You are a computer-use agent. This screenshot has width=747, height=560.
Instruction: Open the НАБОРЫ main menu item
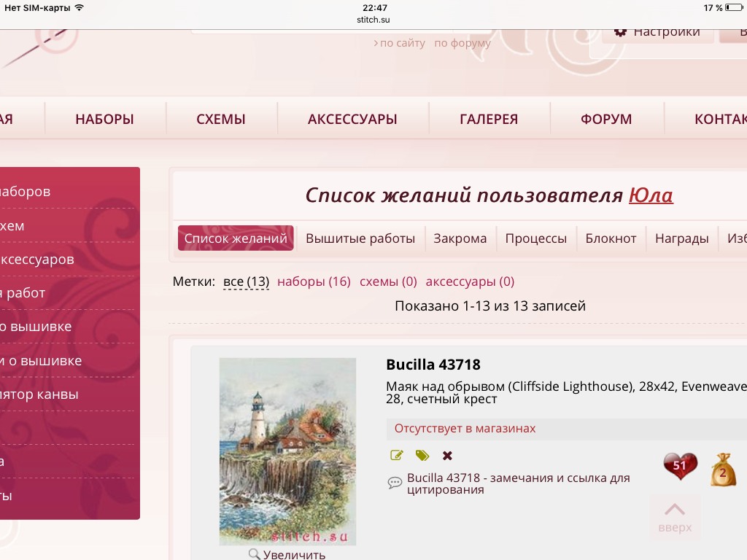pos(104,120)
